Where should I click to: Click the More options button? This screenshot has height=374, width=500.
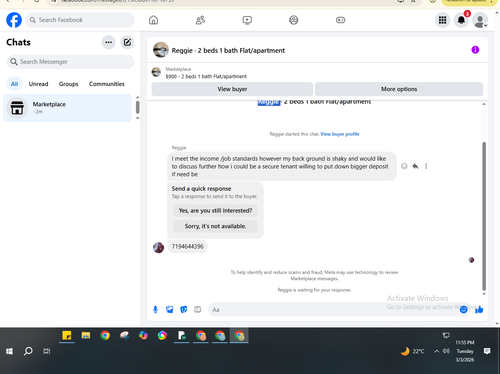coord(399,89)
